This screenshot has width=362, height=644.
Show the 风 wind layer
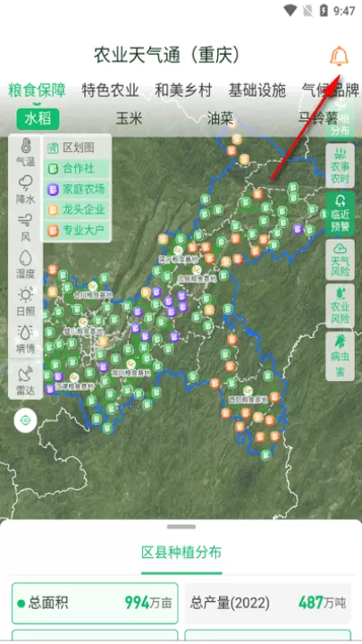tap(25, 227)
